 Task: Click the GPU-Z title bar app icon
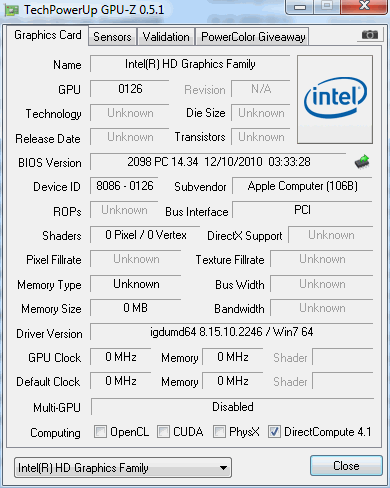tap(11, 10)
